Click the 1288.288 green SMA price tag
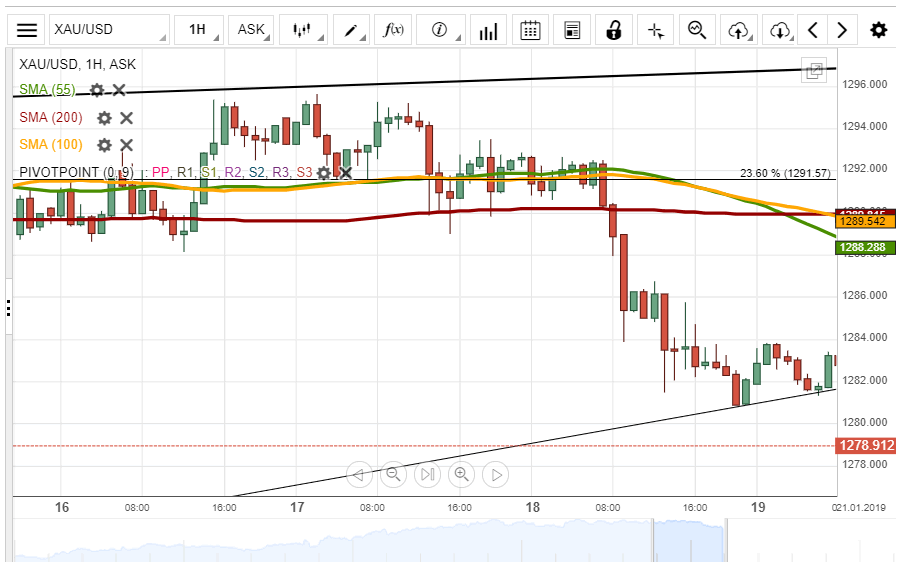The width and height of the screenshot is (903, 569). [866, 248]
